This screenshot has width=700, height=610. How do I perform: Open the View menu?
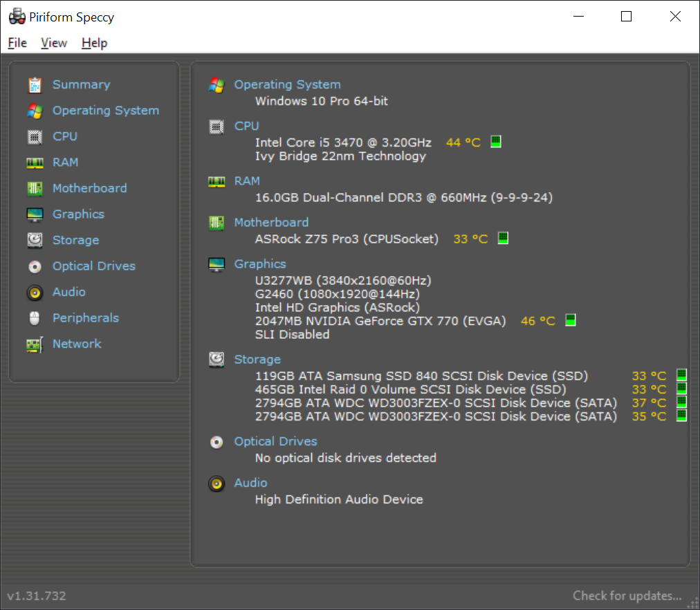(x=54, y=43)
